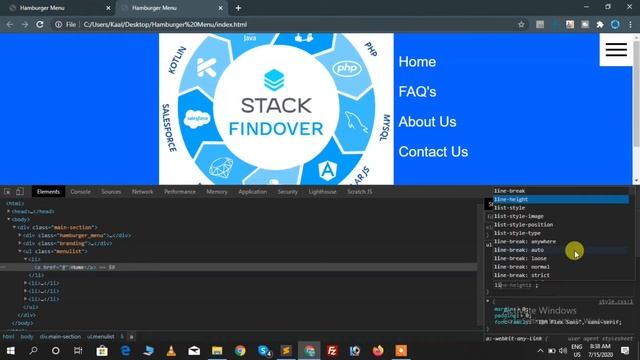Open the Chrome profile avatar icon

click(x=615, y=24)
